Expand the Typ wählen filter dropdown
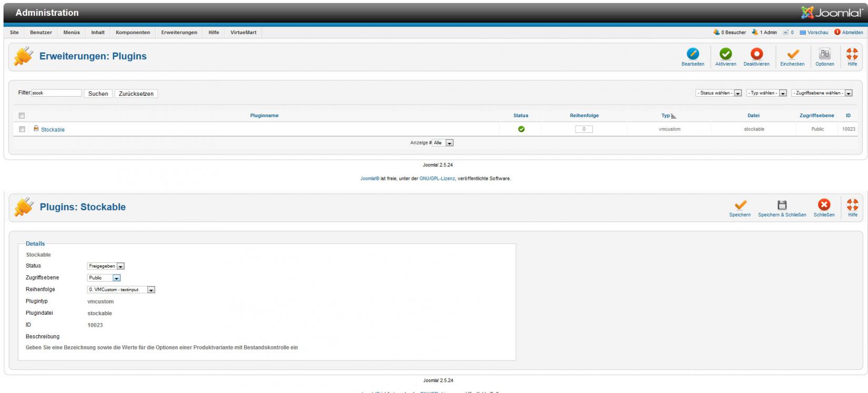Image resolution: width=868 pixels, height=393 pixels. (x=766, y=93)
